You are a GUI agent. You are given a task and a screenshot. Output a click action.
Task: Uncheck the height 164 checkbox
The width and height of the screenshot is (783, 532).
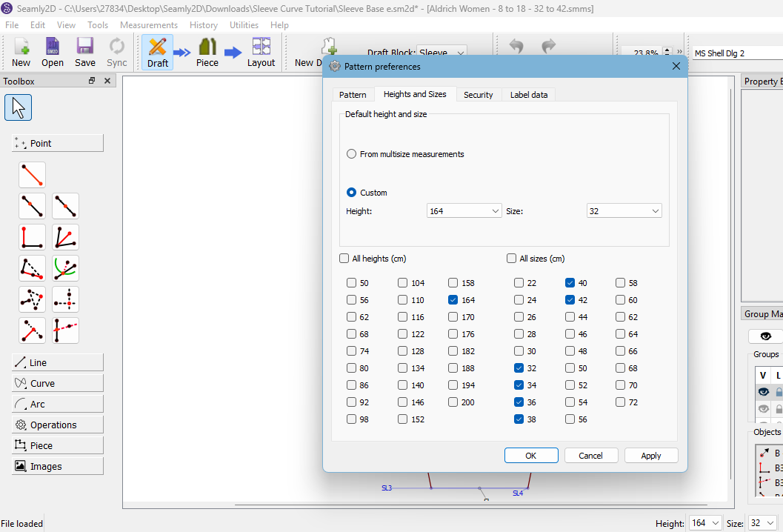(x=453, y=300)
